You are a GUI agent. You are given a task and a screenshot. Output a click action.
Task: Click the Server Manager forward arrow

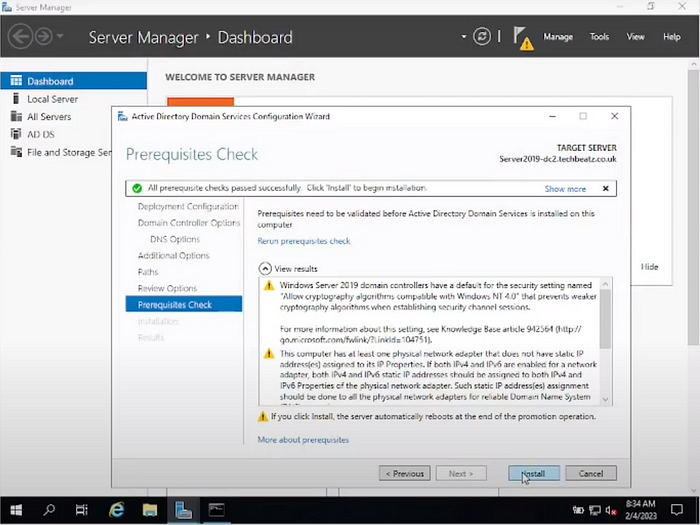[44, 36]
